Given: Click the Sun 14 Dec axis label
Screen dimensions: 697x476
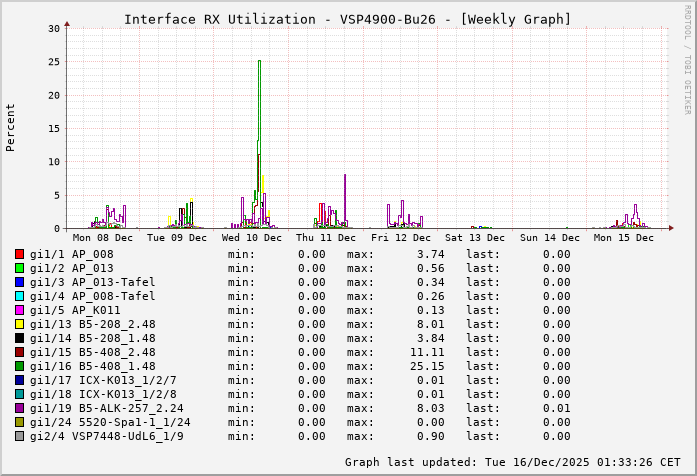Looking at the screenshot, I should tap(549, 238).
